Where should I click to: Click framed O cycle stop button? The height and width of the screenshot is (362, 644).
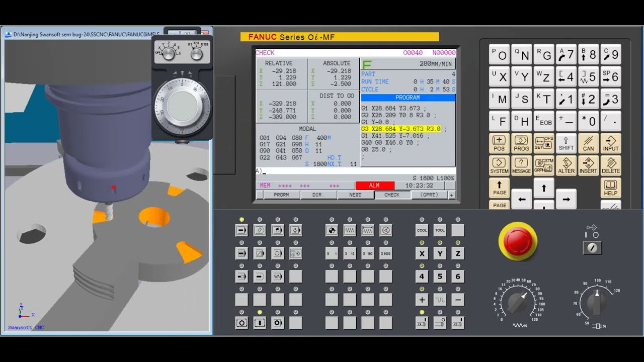point(242,323)
